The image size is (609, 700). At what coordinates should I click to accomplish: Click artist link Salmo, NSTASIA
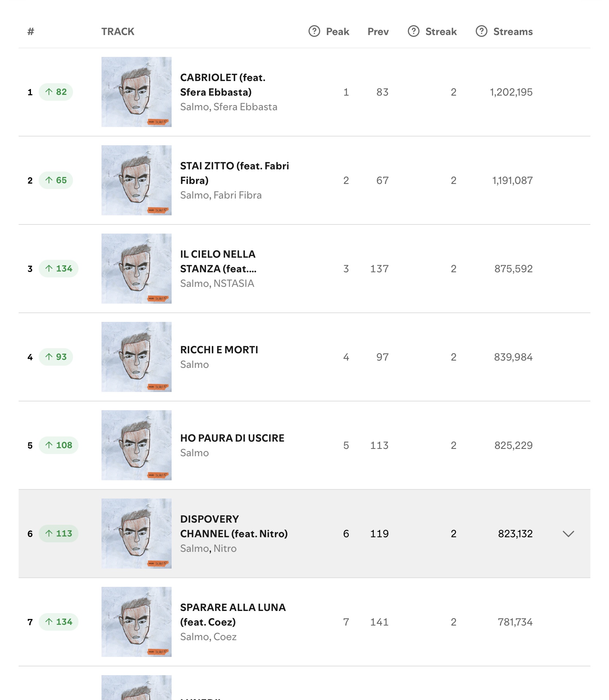click(x=217, y=284)
